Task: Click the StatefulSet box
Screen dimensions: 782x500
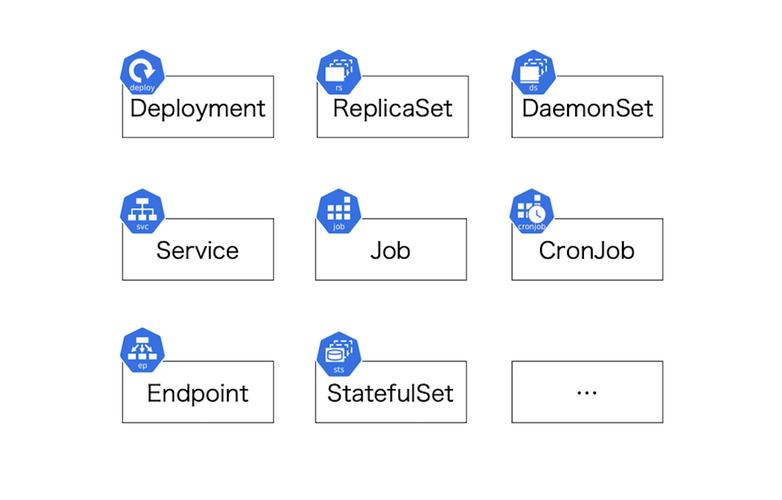Action: pyautogui.click(x=391, y=392)
